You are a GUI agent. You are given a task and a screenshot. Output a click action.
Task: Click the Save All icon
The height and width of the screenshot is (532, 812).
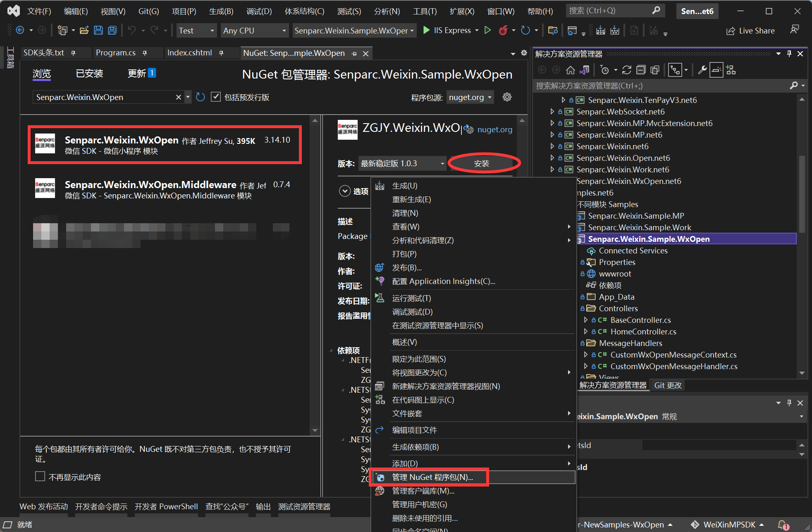pos(112,30)
